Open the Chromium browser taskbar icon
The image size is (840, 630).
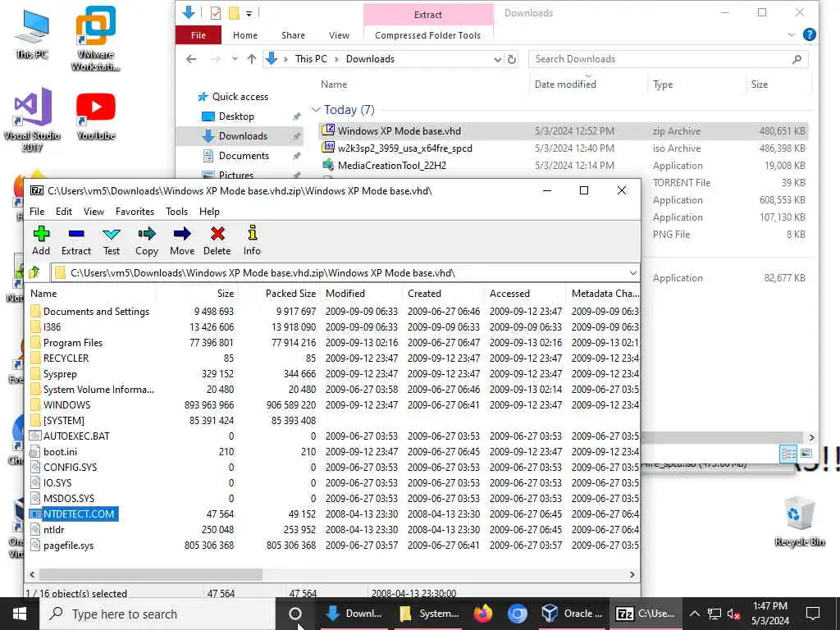[517, 614]
